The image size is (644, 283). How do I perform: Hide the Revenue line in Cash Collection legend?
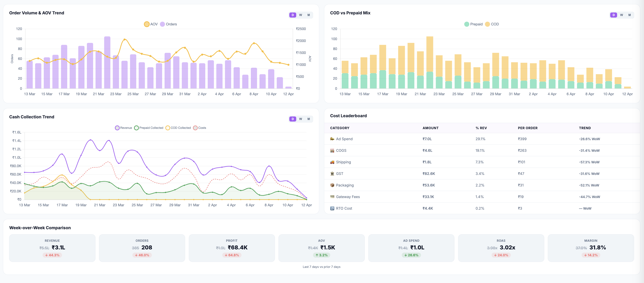point(123,128)
